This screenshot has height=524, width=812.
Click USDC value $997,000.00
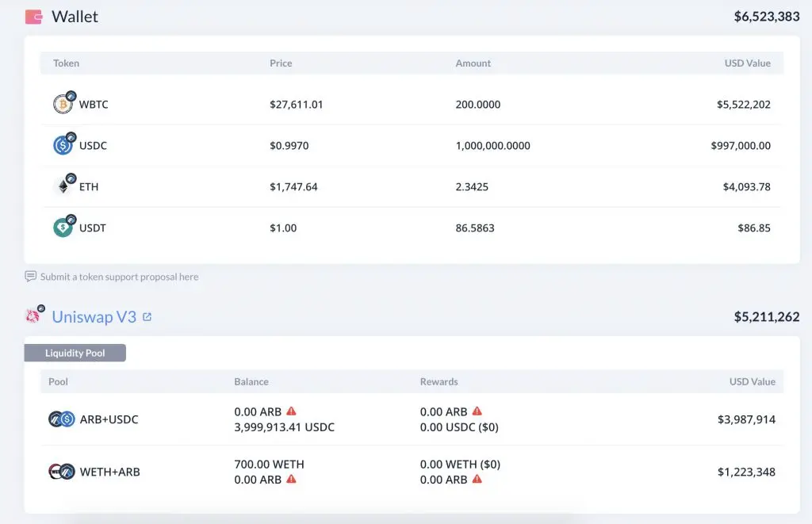[741, 146]
